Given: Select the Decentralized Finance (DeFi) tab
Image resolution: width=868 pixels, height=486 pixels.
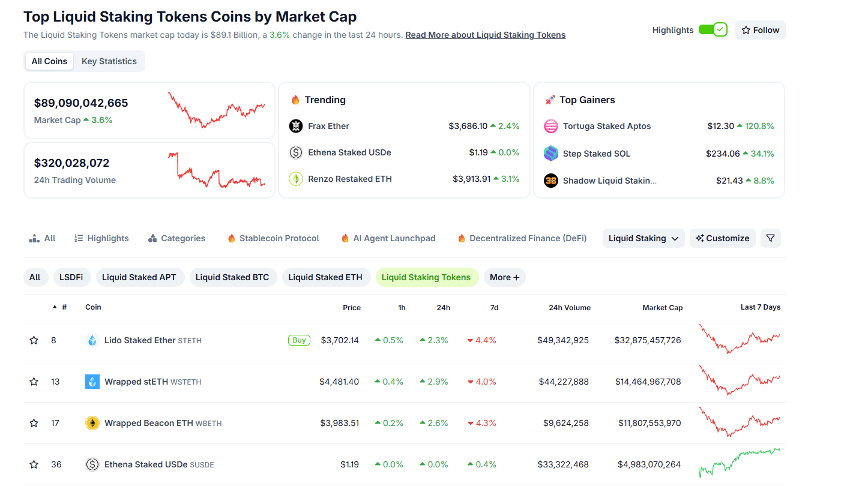Looking at the screenshot, I should [x=521, y=238].
